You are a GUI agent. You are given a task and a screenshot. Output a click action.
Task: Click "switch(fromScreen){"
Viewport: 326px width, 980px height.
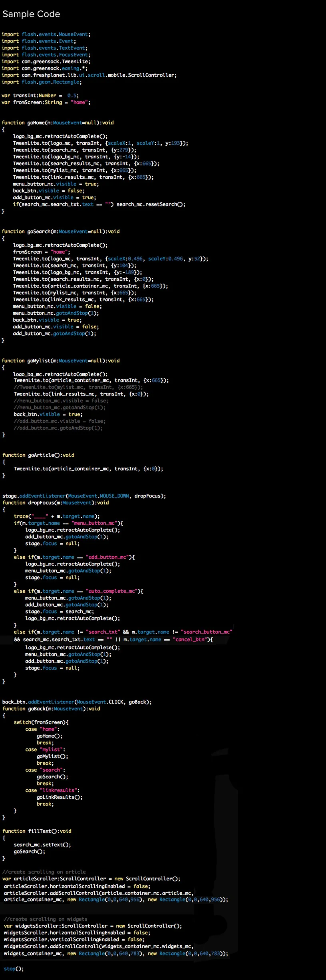tap(41, 722)
